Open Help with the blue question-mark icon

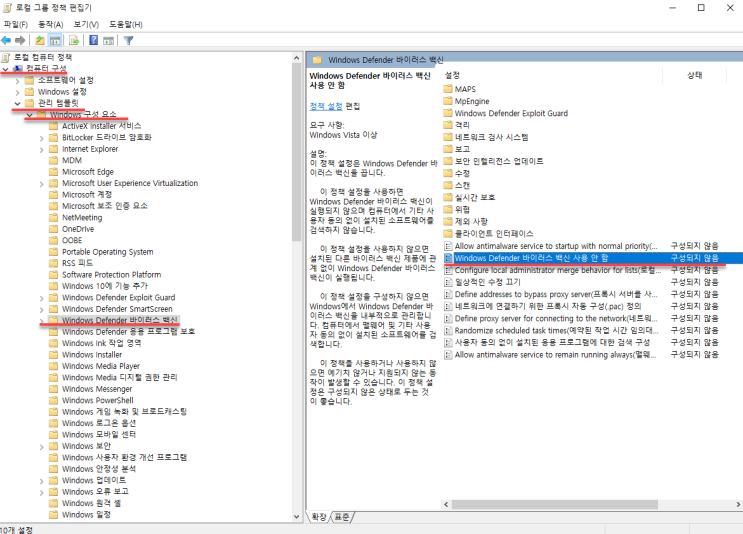93,40
